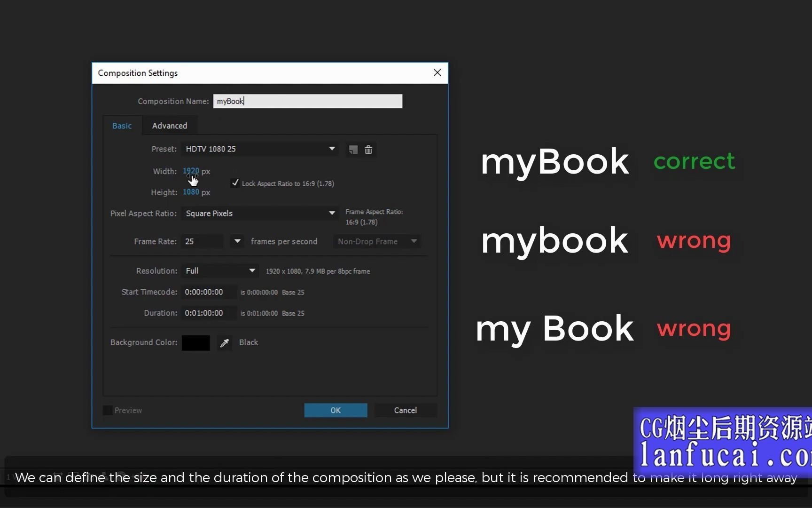Click the Height value 1080
Viewport: 812px width, 508px height.
click(191, 192)
